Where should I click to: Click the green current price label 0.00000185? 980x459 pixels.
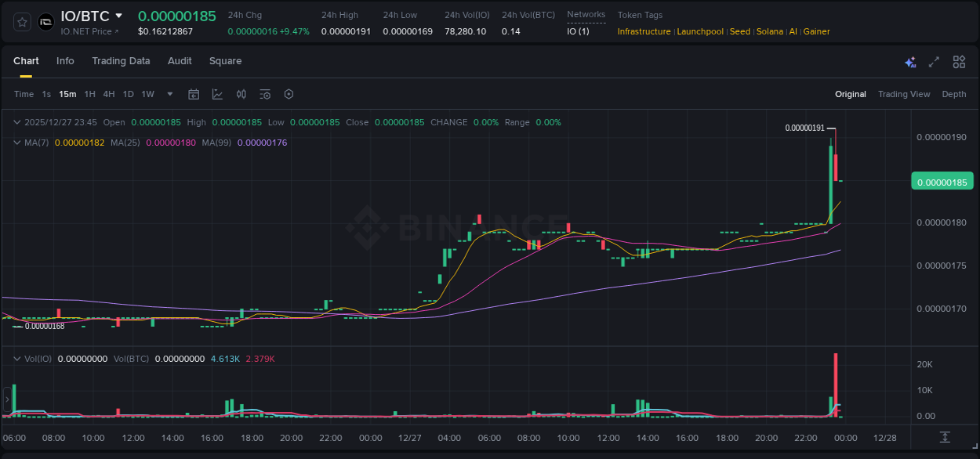click(x=942, y=180)
